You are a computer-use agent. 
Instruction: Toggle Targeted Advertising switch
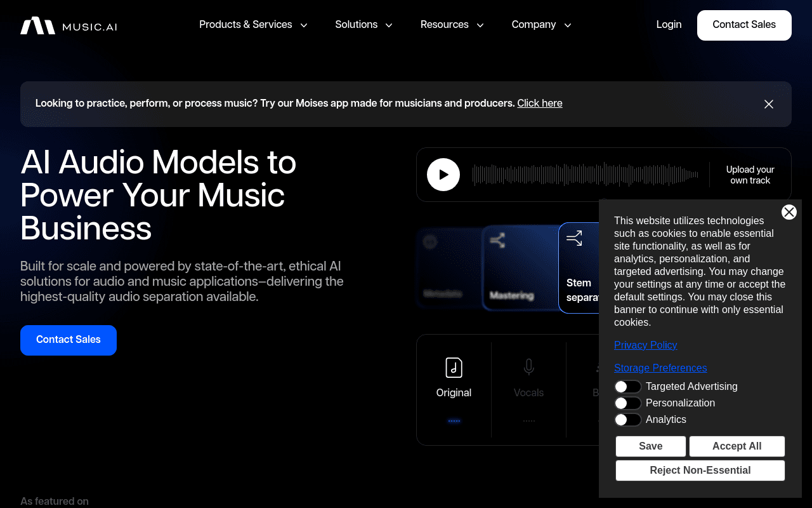coord(627,387)
